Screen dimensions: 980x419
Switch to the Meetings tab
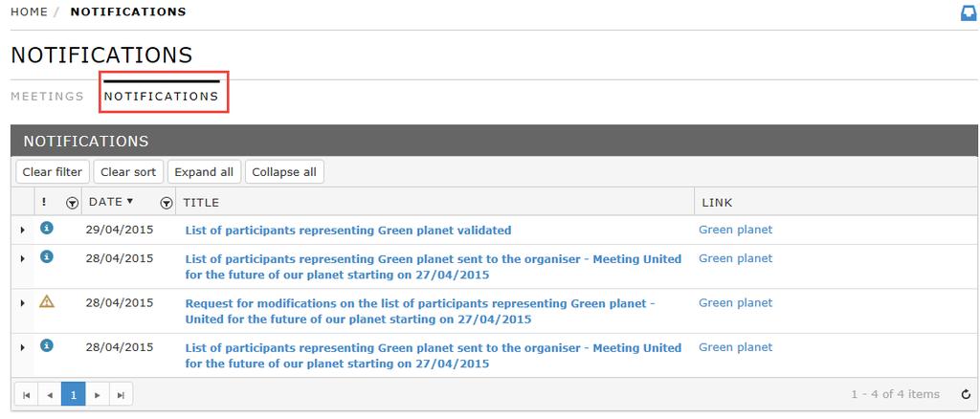(x=48, y=97)
